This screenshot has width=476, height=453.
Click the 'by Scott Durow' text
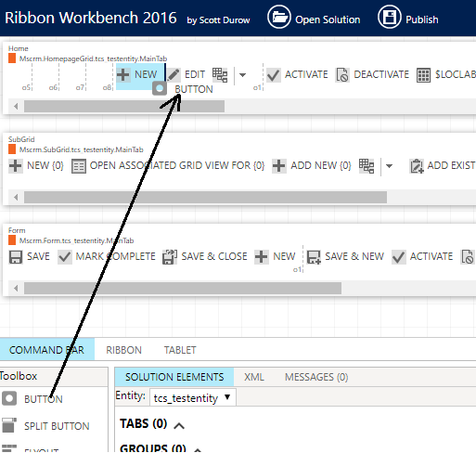[x=218, y=20]
